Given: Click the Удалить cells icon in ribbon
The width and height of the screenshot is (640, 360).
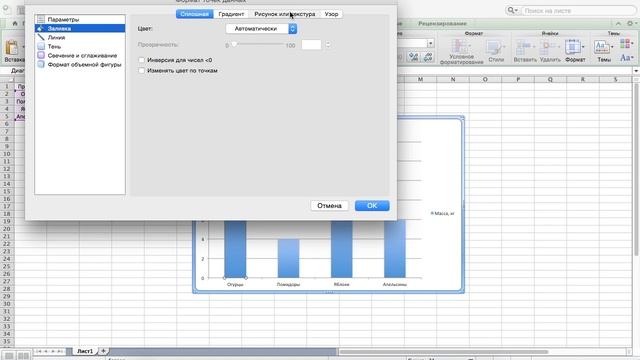Looking at the screenshot, I should (x=549, y=47).
